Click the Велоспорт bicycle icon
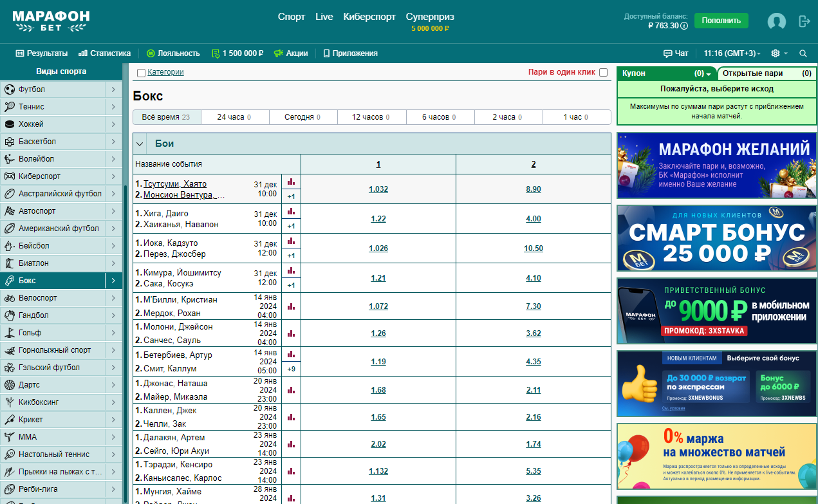This screenshot has height=504, width=818. tap(10, 298)
